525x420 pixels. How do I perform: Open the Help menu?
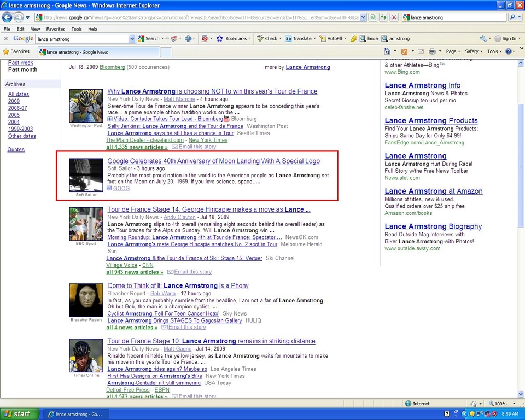point(92,29)
